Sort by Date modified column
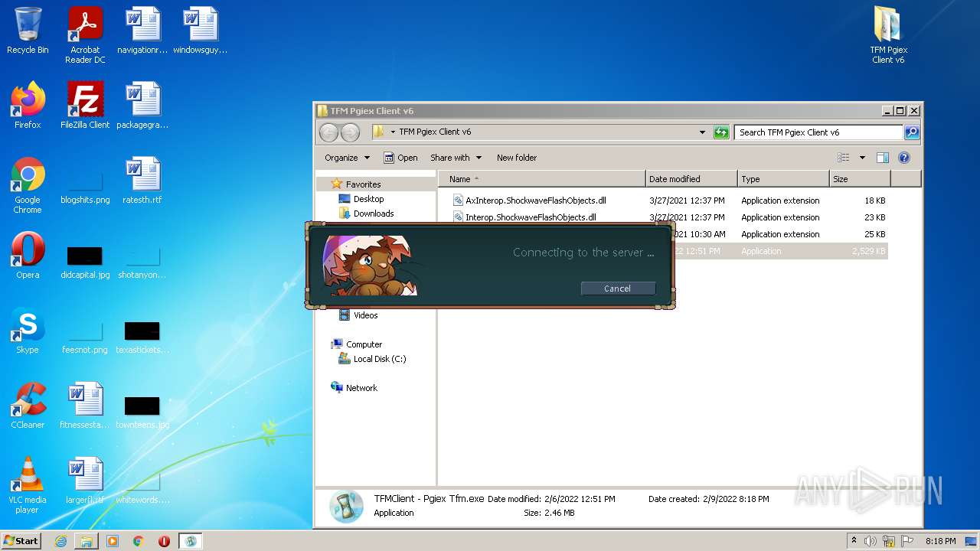Viewport: 980px width, 551px height. coord(691,179)
